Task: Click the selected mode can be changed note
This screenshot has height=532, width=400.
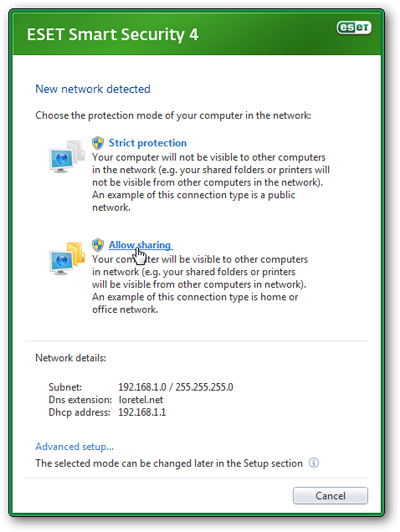Action: (169, 463)
